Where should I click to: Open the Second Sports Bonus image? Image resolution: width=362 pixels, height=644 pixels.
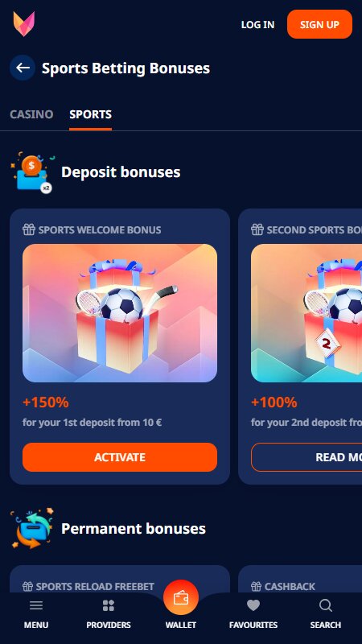click(x=306, y=313)
